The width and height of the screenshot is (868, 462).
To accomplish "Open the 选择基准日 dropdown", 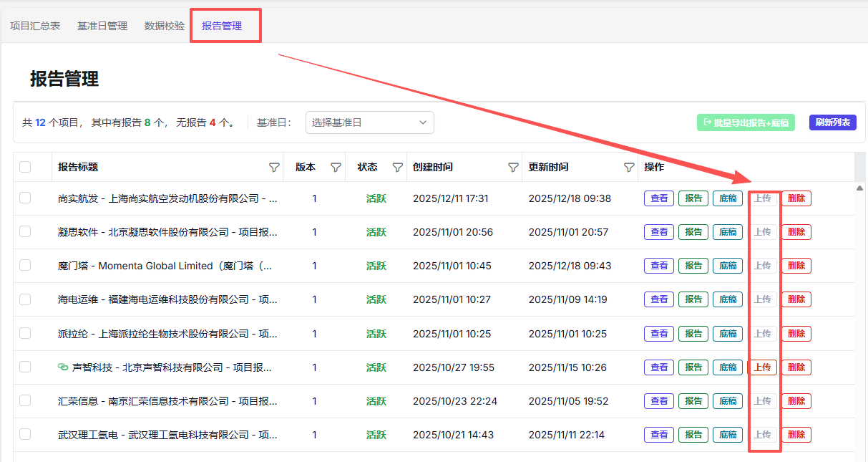I will pos(370,122).
